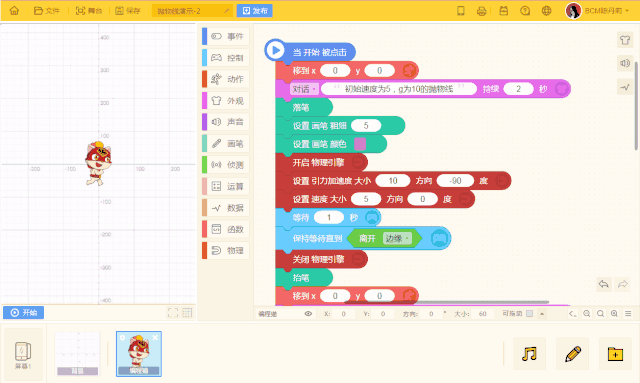Open the 声音 (Sound) block category

(x=226, y=122)
